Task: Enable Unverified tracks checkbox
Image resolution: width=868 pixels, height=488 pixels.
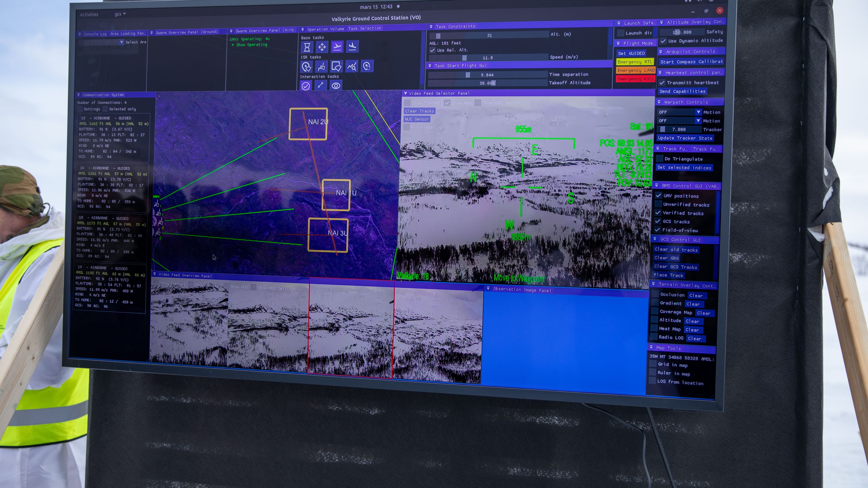Action: [x=658, y=204]
